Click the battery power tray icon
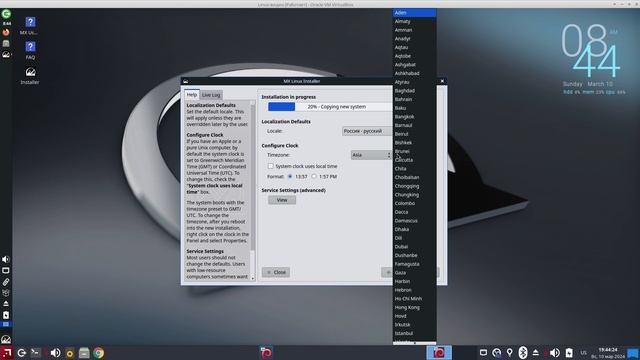Screen dimensions: 640x360 569,353
